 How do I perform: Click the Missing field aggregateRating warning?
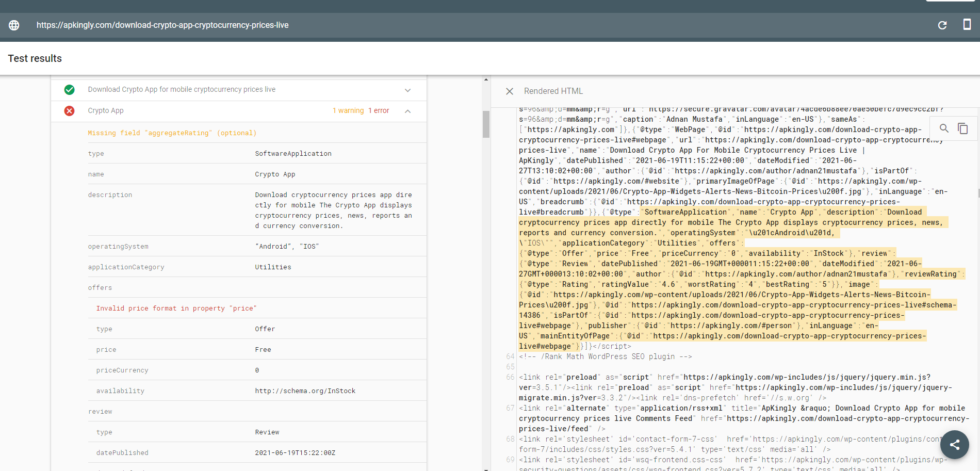click(172, 133)
